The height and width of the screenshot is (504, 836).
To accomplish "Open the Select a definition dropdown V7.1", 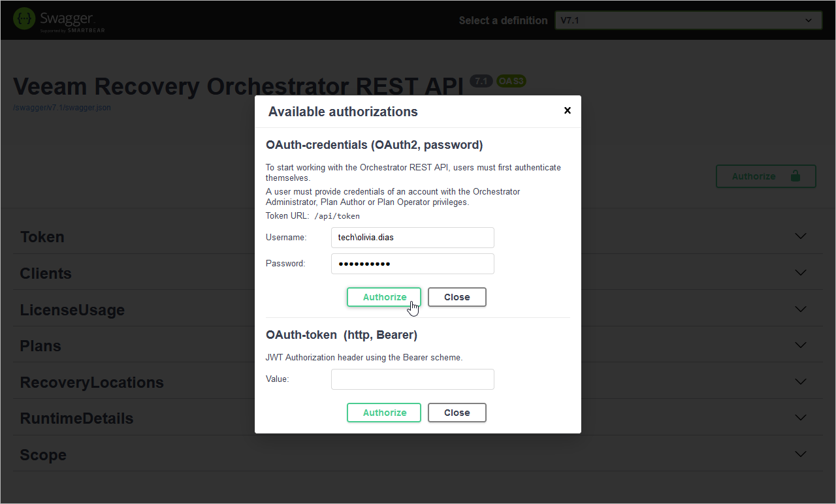I will (688, 20).
